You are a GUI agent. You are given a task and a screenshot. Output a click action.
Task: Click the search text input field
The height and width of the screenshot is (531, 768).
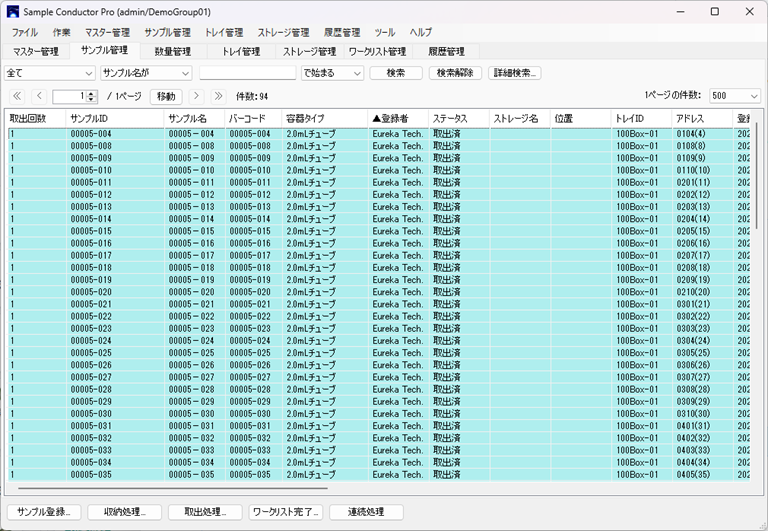247,73
